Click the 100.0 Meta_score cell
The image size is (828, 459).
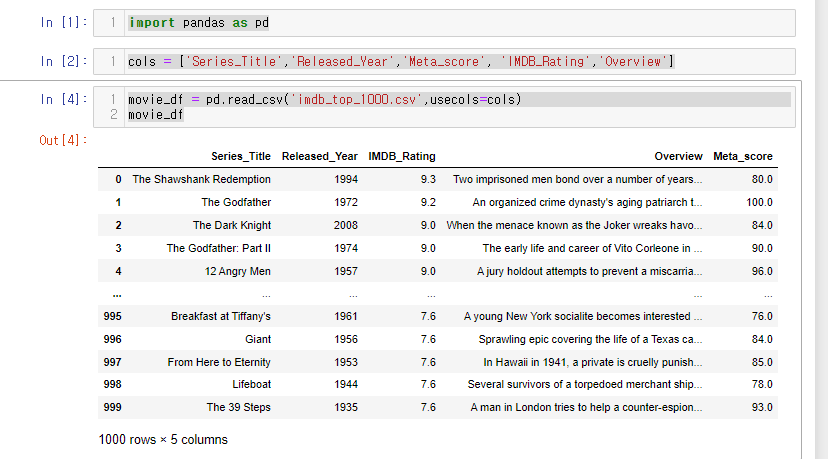(x=759, y=202)
